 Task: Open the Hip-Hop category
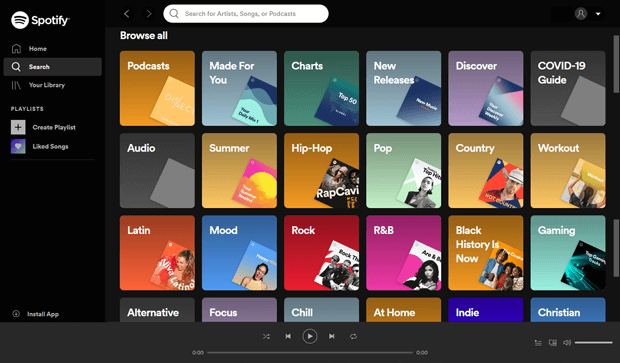click(321, 170)
